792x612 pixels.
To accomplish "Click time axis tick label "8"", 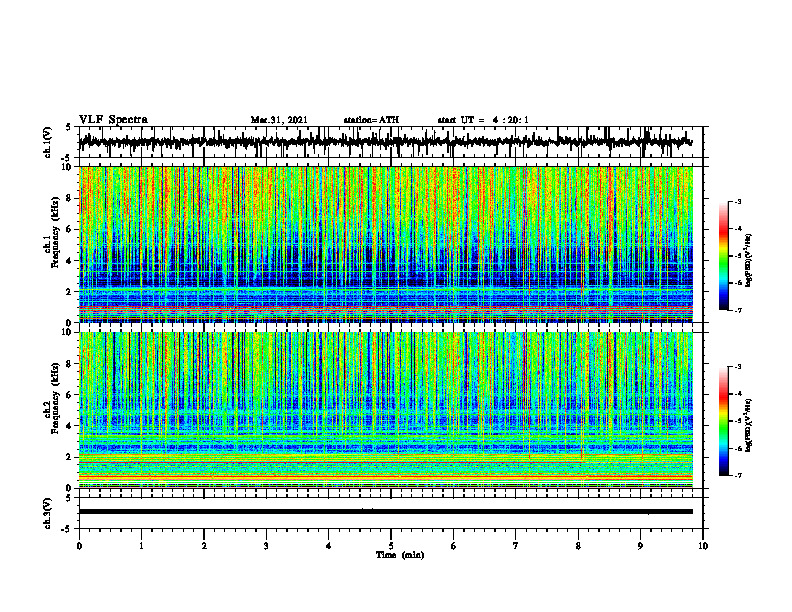I will (578, 546).
